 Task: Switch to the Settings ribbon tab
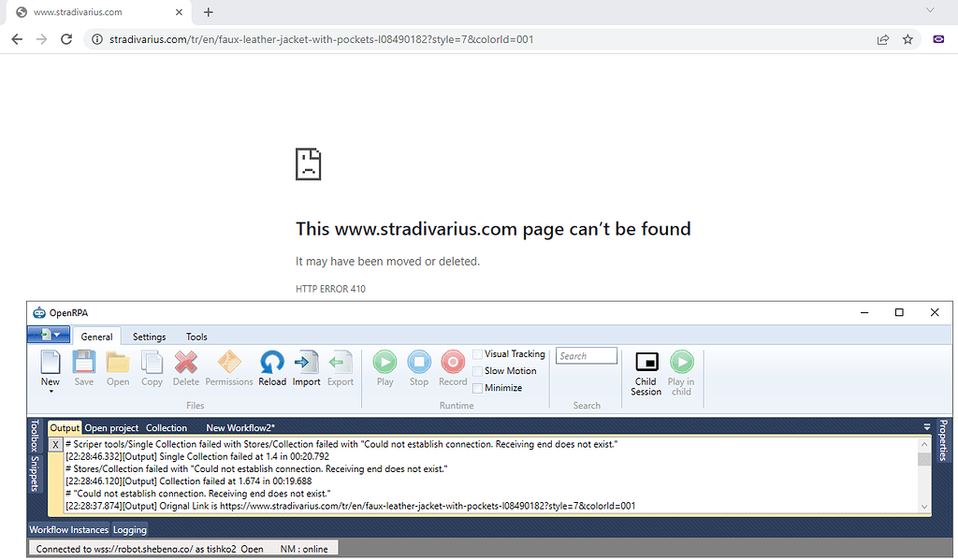tap(149, 337)
